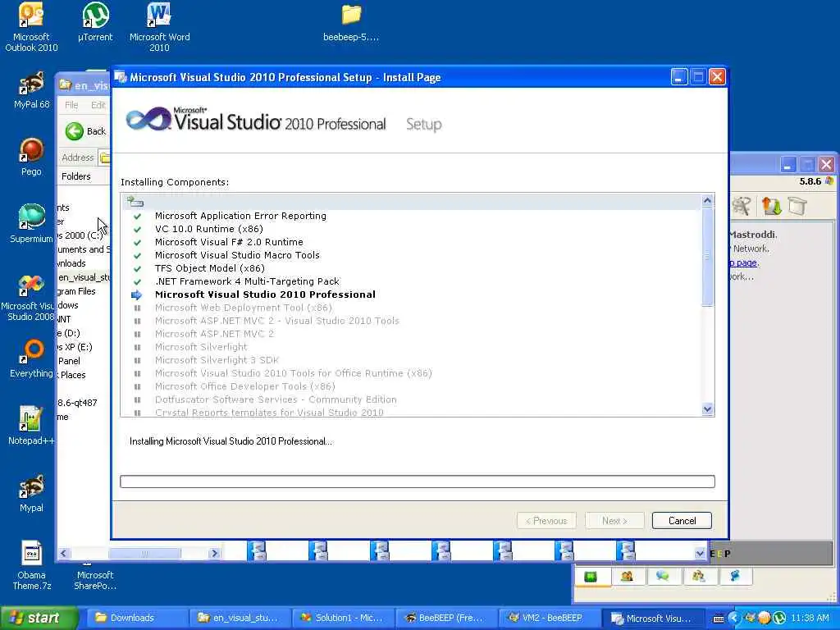Viewport: 840px width, 630px height.
Task: Open the Edit menu in the Explorer window
Action: tap(98, 105)
